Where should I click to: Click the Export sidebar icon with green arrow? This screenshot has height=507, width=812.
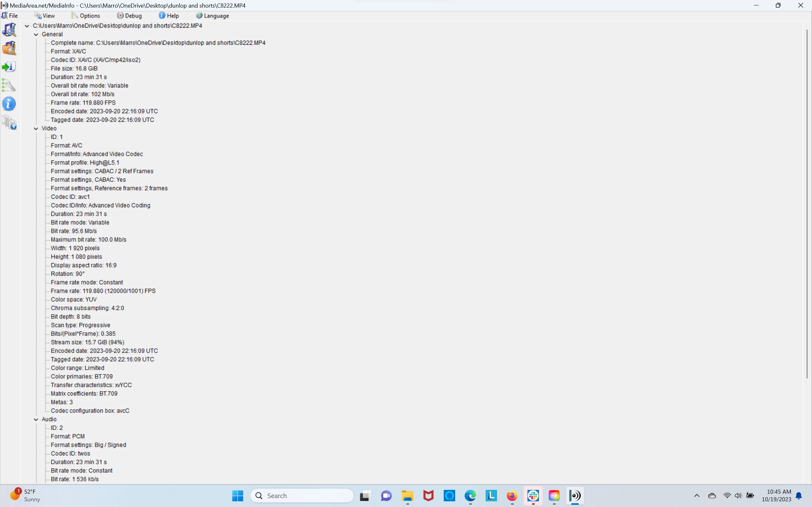(x=9, y=67)
